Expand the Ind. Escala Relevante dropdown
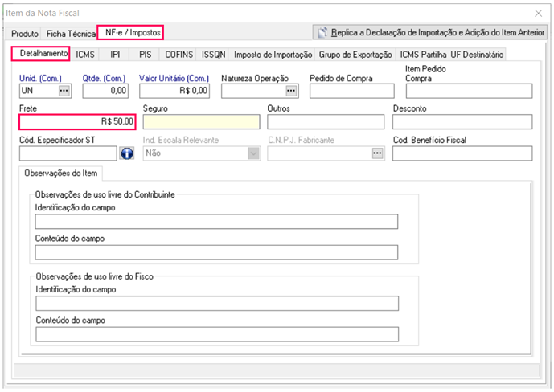554x392 pixels. pos(253,153)
